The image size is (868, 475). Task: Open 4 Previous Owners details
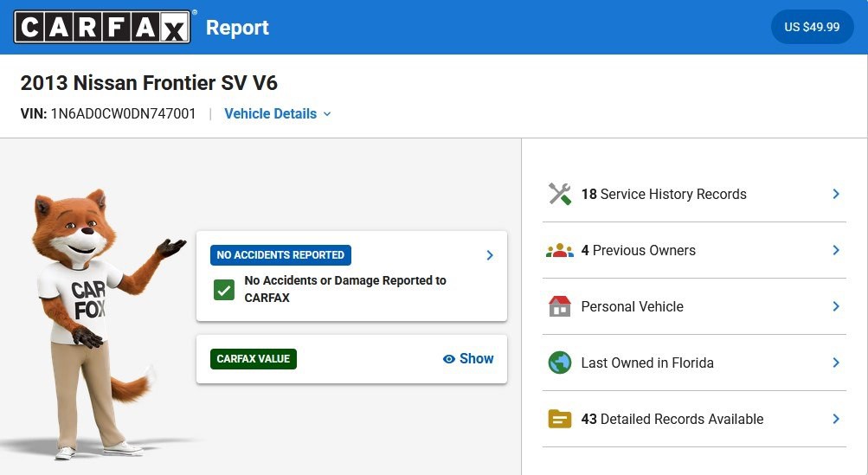tap(694, 250)
